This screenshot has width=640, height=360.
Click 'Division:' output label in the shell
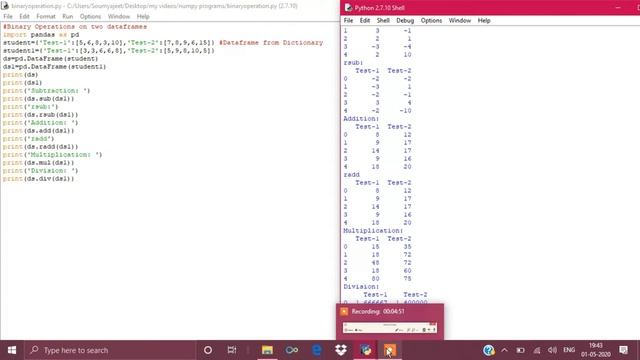pyautogui.click(x=361, y=287)
